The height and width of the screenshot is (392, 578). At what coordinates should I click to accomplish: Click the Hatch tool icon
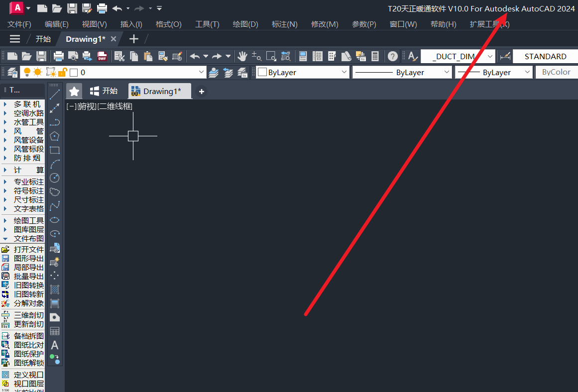coord(55,289)
